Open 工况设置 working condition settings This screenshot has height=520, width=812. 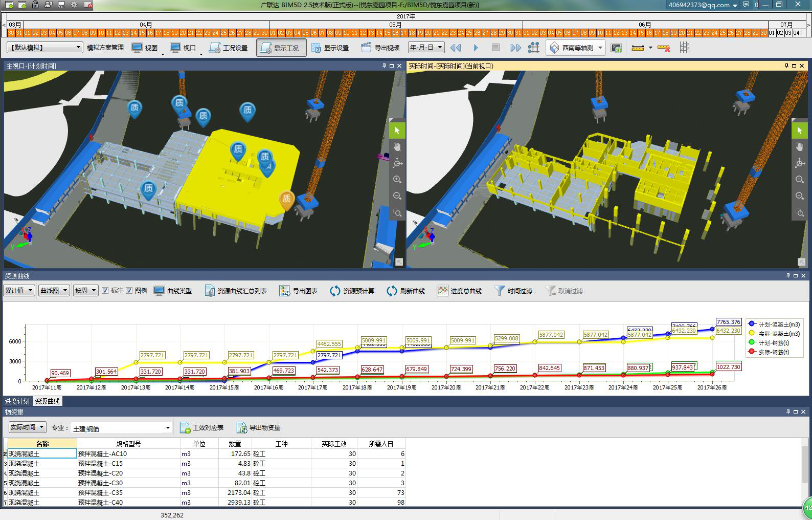click(x=228, y=48)
